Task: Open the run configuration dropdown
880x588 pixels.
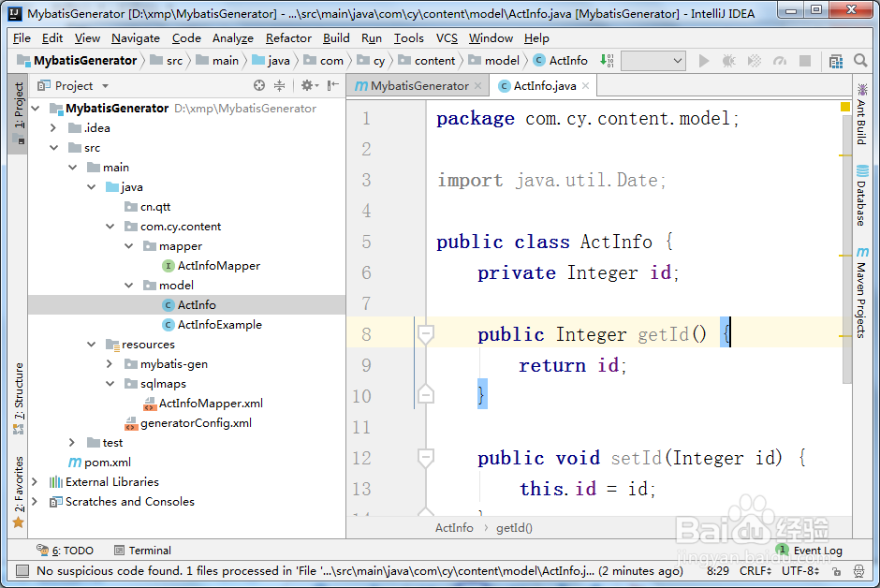Action: click(653, 61)
